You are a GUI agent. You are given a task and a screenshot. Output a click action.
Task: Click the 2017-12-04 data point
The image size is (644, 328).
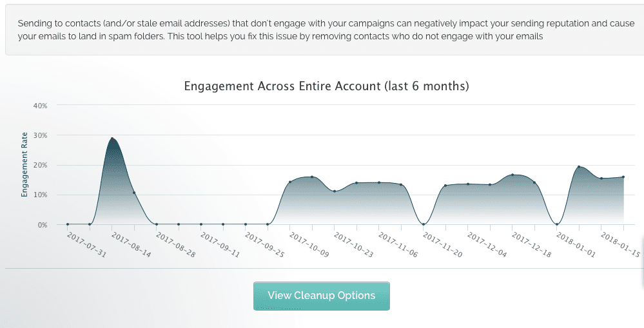[x=468, y=184]
